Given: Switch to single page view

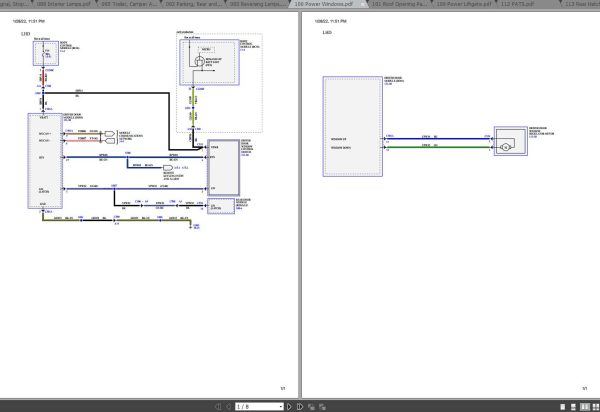Looking at the screenshot, I should point(562,407).
